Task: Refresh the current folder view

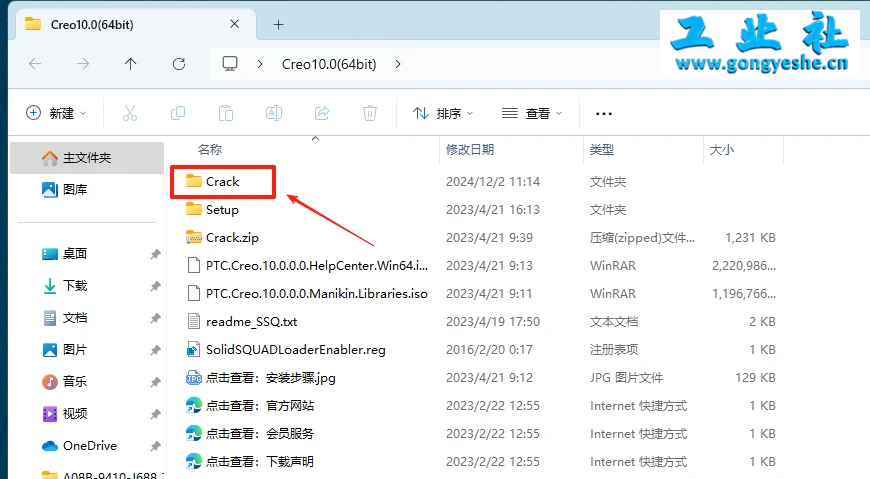Action: coord(179,64)
